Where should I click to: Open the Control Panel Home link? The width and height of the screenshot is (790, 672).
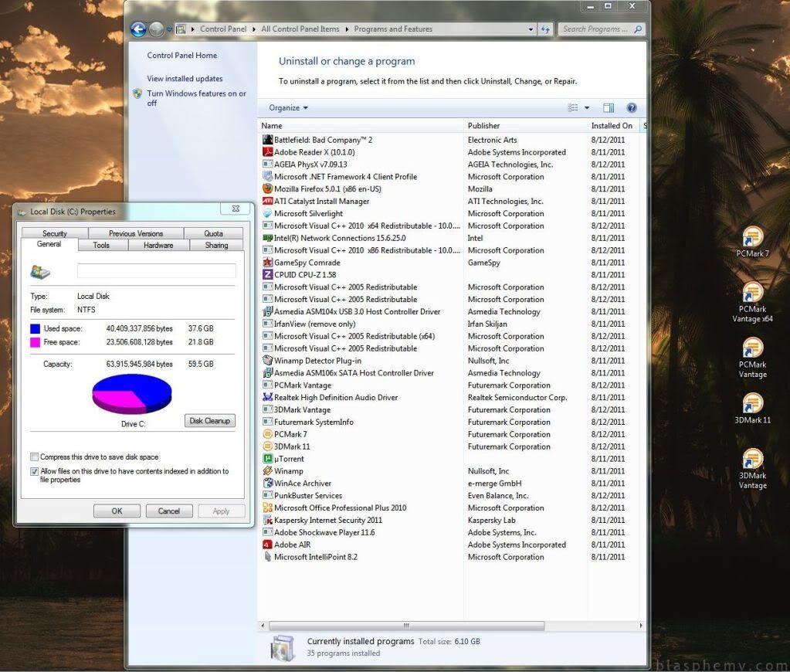tap(182, 56)
